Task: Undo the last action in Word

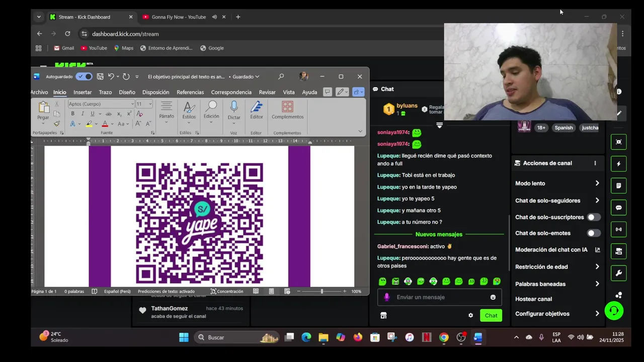Action: tap(111, 76)
